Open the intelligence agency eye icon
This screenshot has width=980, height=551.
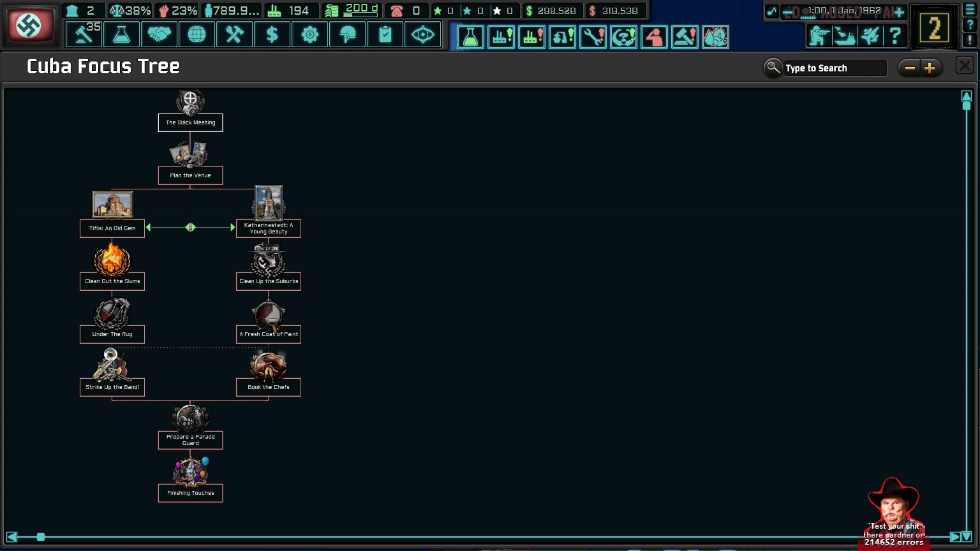[422, 34]
